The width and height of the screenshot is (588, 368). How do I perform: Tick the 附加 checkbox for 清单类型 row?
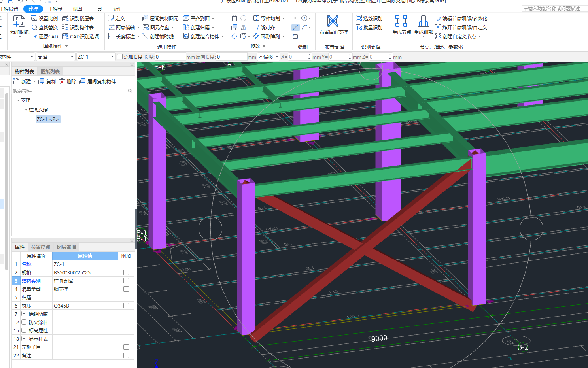pos(126,289)
